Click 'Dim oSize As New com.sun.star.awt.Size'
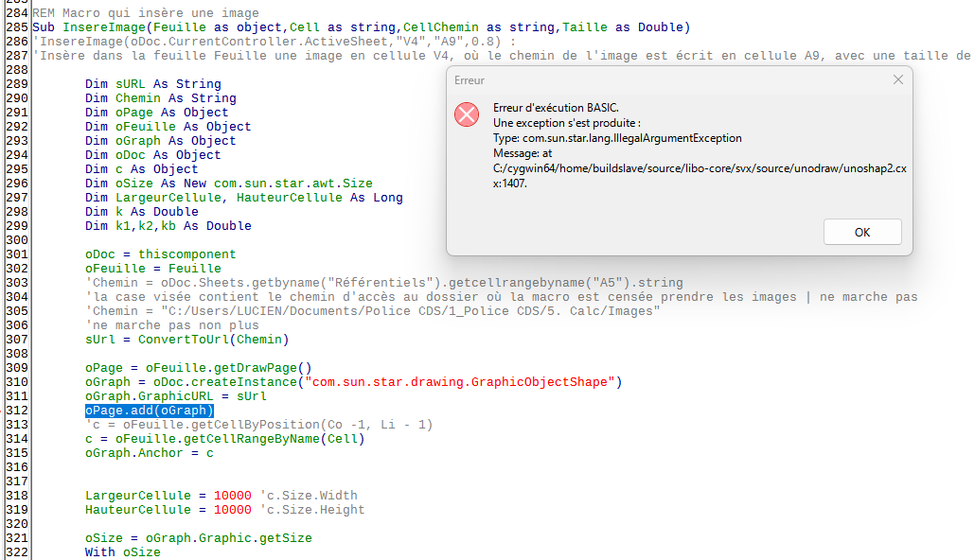 (x=229, y=184)
